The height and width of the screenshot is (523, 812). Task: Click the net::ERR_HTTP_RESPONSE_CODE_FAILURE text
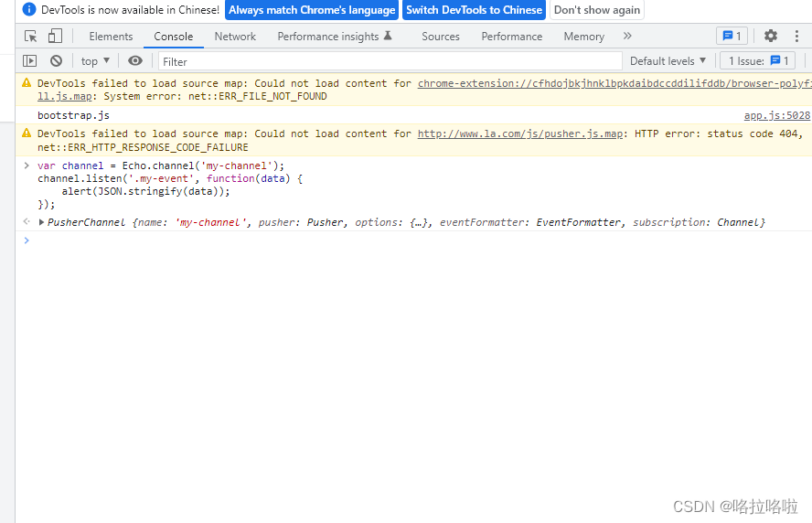point(143,147)
